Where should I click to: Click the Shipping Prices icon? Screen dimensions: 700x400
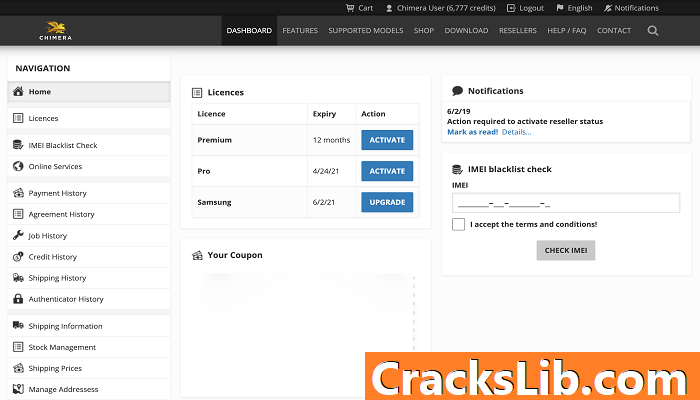18,368
